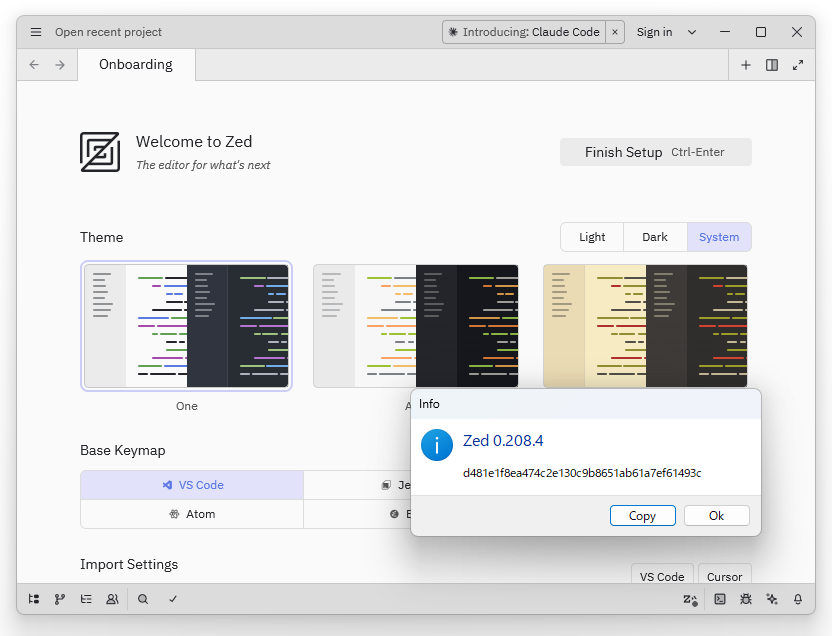This screenshot has height=636, width=832.
Task: Open the Outline Panel icon
Action: [85, 598]
